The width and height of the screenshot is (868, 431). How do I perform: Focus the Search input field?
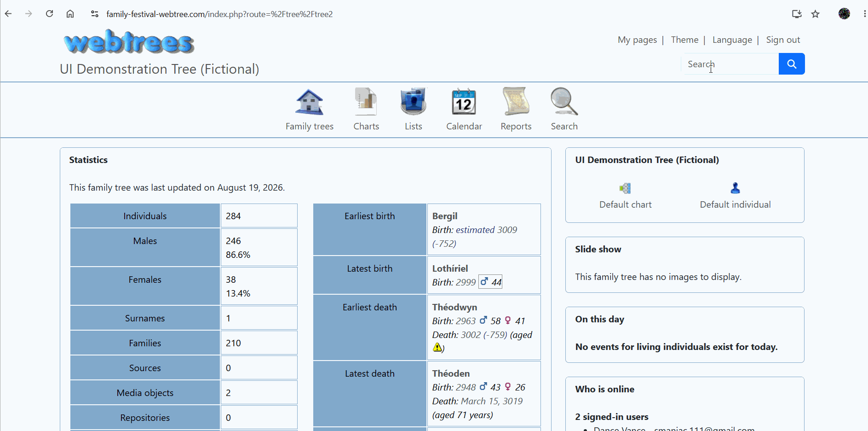point(730,64)
